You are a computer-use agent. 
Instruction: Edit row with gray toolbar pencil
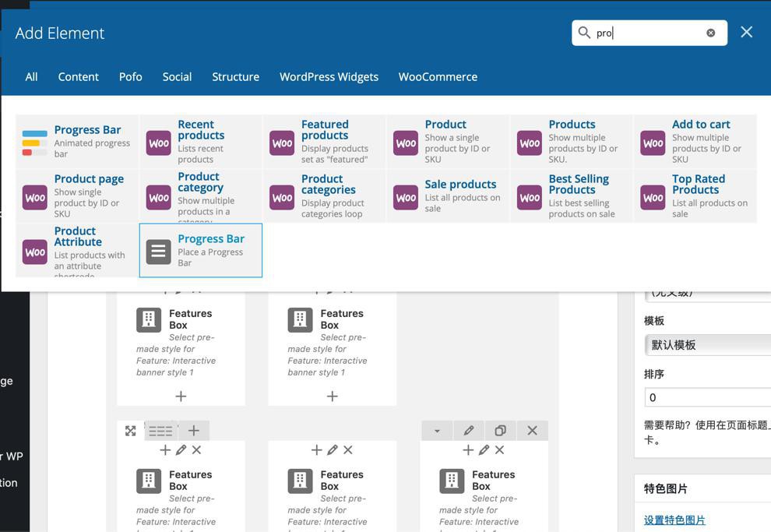(x=469, y=431)
